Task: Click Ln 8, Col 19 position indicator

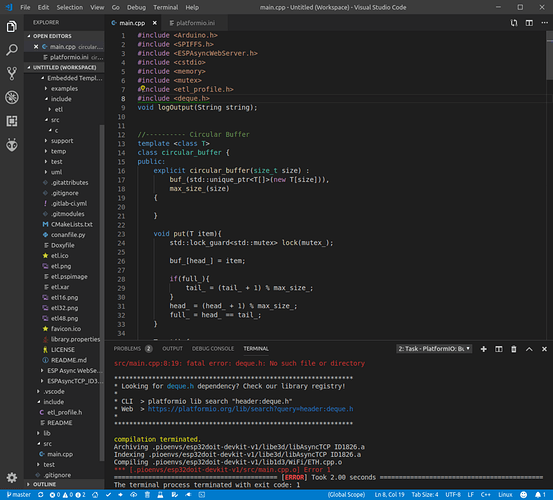Action: 389,495
